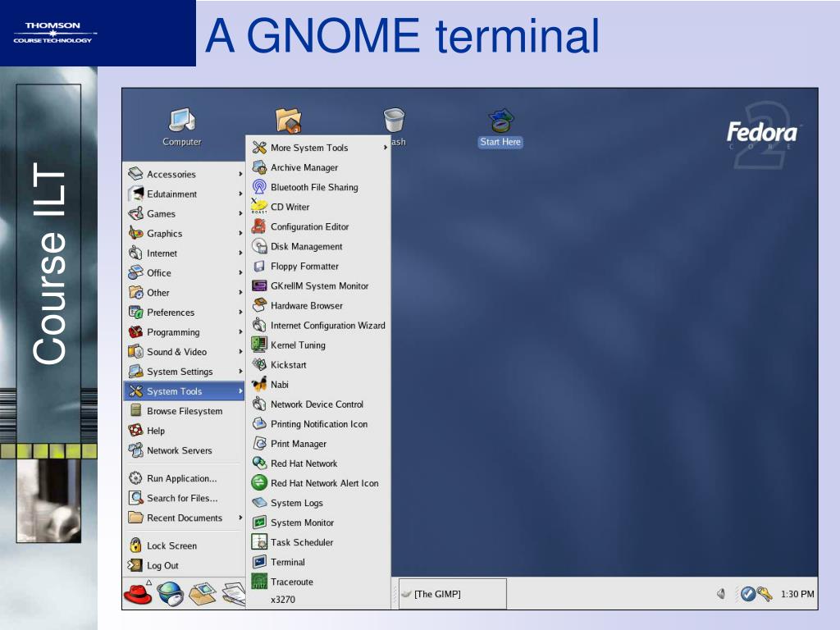This screenshot has width=840, height=630.
Task: Click the Red Hat Network Alert Icon green icon
Action: 260,482
